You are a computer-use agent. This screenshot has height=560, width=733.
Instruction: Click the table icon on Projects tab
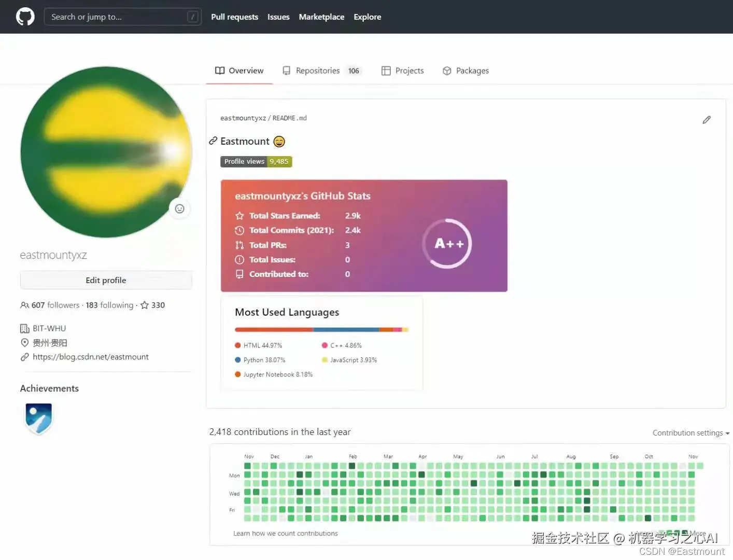[386, 71]
